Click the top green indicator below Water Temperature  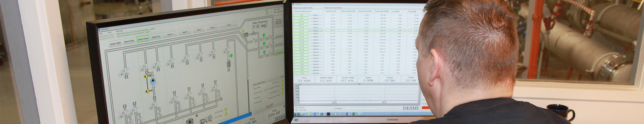pyautogui.click(x=264, y=35)
